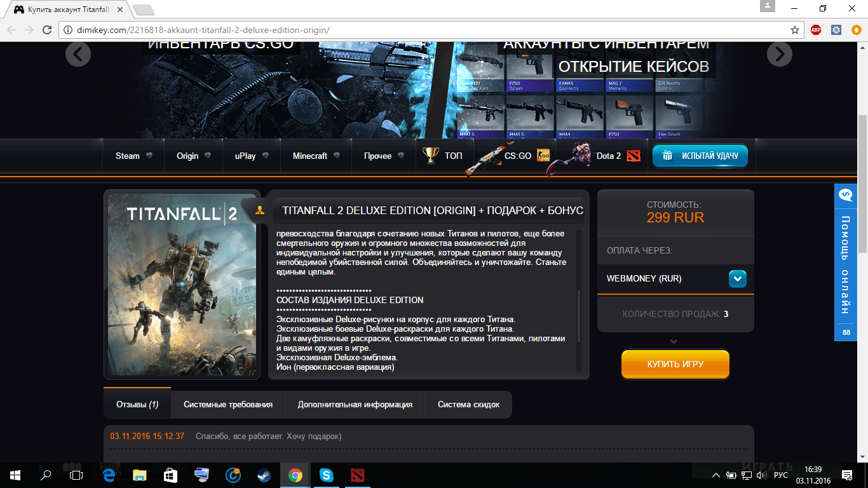Viewport: 868px width, 488px height.
Task: Click the yellow user icon beside the title
Action: click(259, 211)
